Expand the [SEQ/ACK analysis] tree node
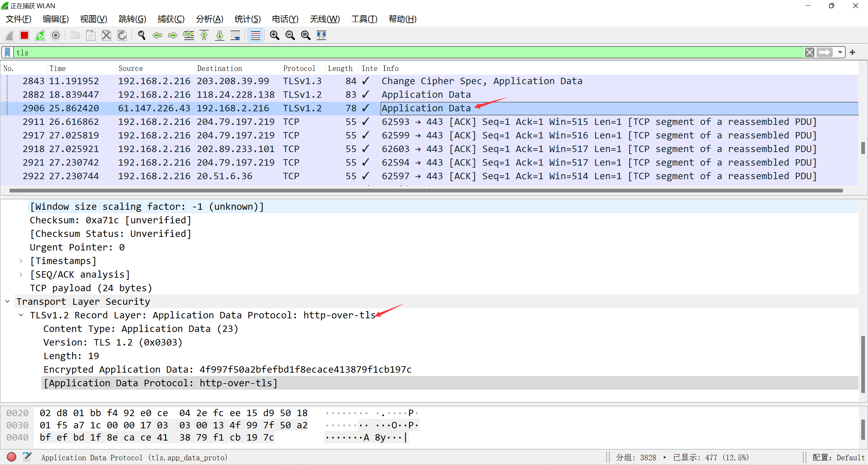868x465 pixels. pos(21,274)
